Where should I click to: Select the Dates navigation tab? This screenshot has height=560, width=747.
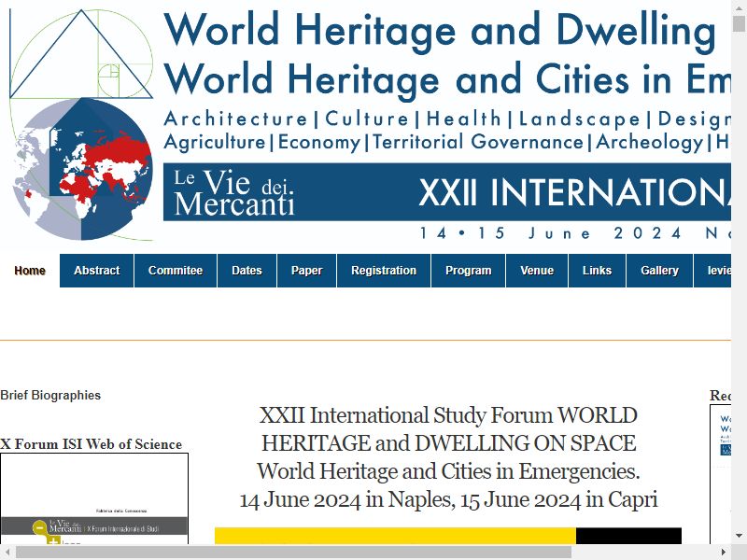tap(247, 271)
